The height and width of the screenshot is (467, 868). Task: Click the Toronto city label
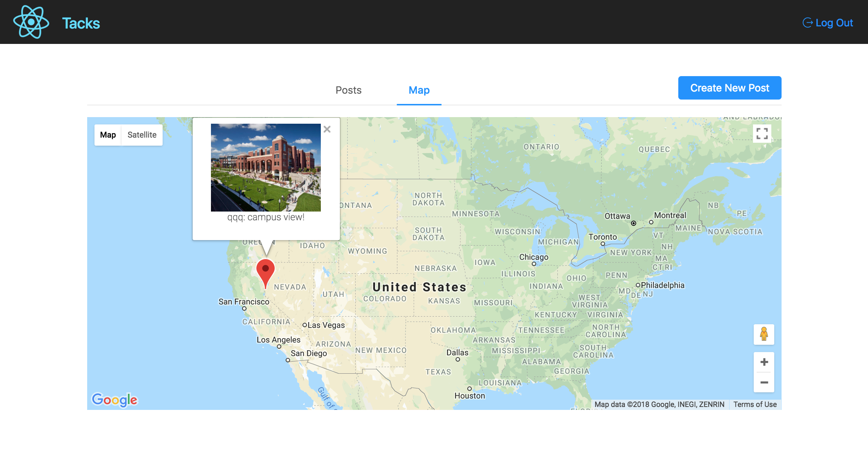pyautogui.click(x=602, y=237)
